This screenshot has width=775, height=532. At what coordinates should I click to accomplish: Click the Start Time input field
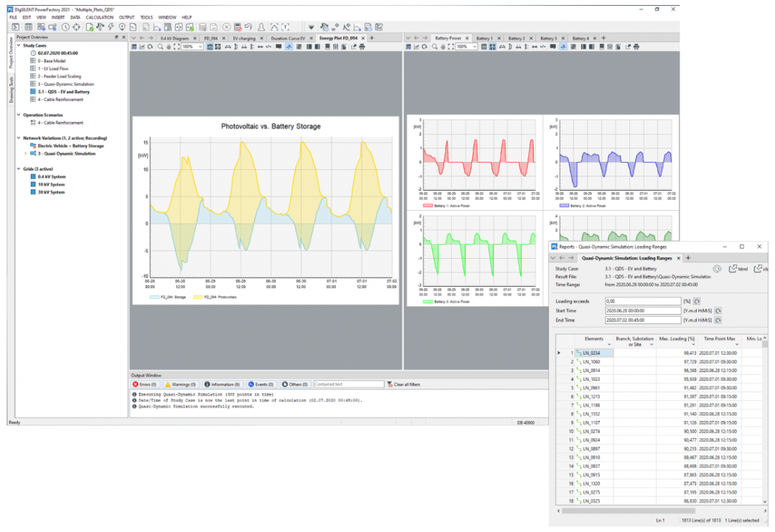click(x=643, y=310)
